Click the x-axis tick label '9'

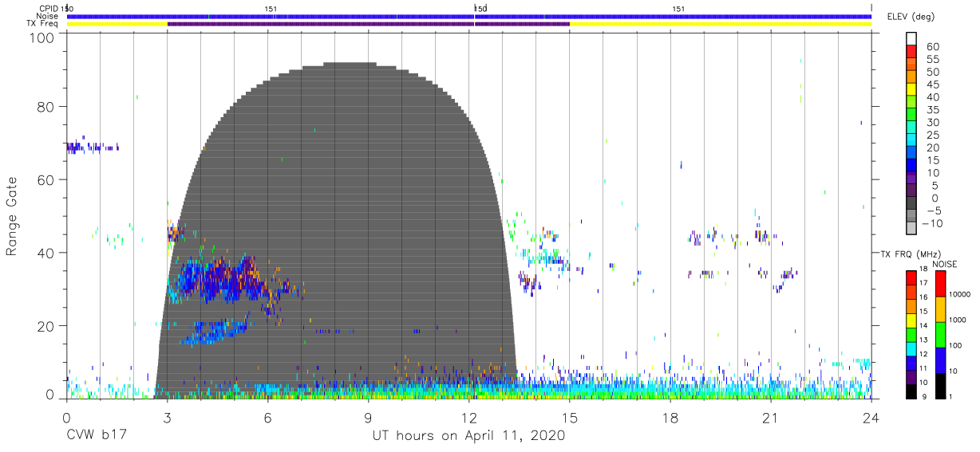368,417
